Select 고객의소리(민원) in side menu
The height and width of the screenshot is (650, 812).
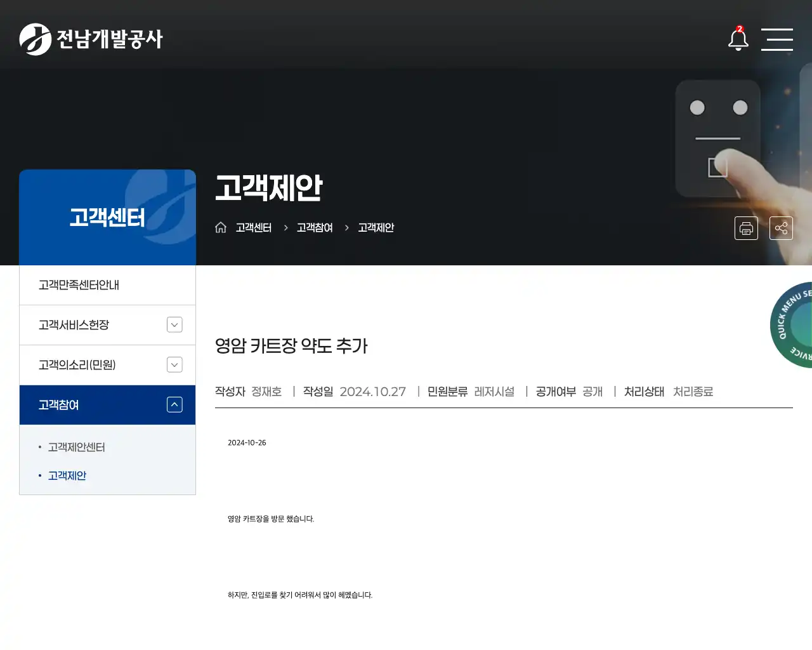pyautogui.click(x=77, y=365)
